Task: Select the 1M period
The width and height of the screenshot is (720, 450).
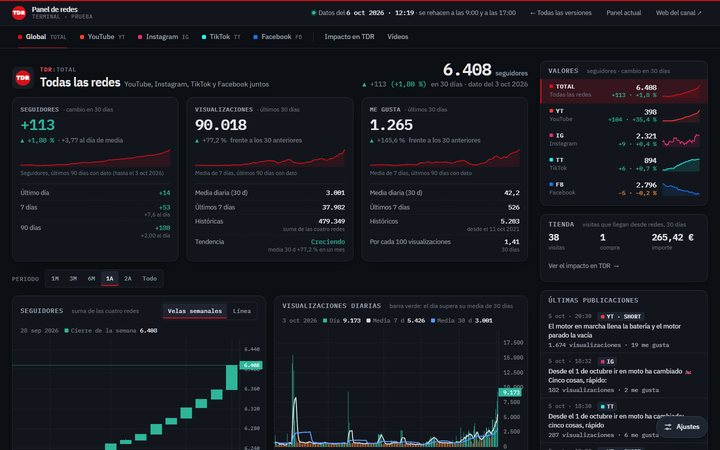Action: coord(55,278)
